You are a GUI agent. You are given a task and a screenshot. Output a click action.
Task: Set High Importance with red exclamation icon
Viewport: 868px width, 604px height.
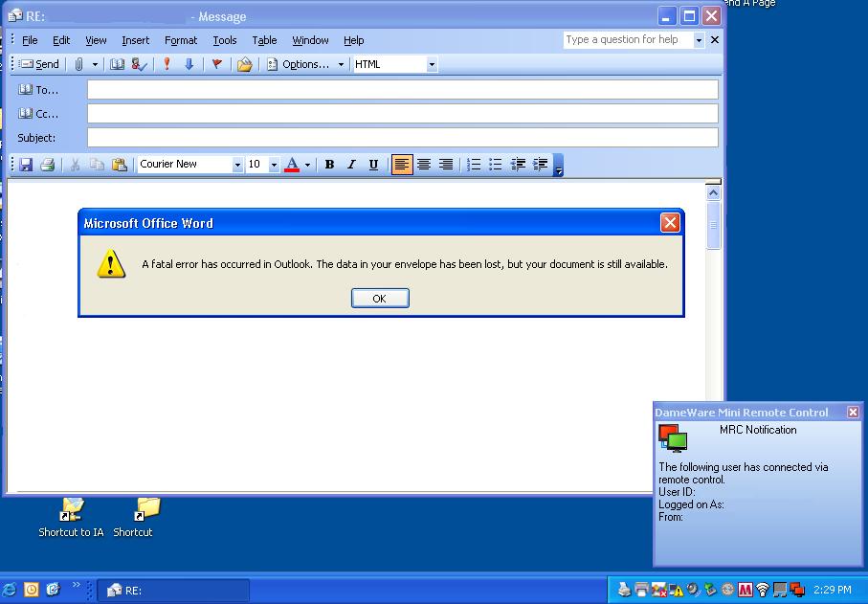(x=167, y=64)
